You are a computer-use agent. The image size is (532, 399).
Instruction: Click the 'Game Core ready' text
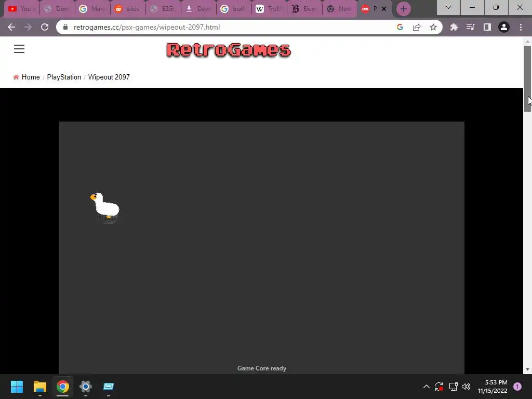(262, 368)
